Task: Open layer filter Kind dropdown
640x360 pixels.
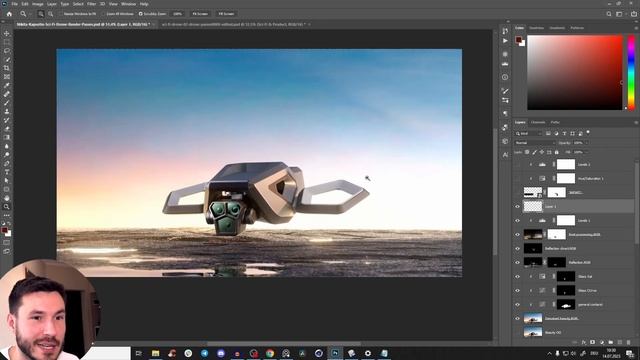Action: (x=528, y=133)
